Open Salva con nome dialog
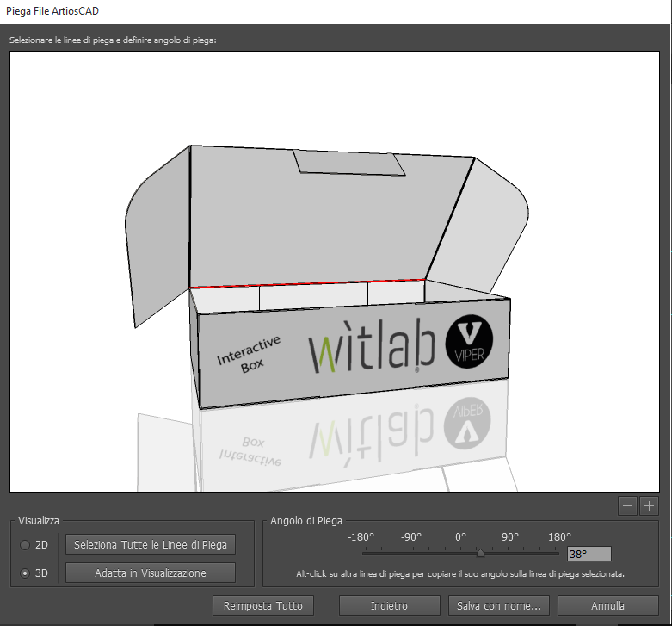Viewport: 672px width, 626px height. coord(499,605)
